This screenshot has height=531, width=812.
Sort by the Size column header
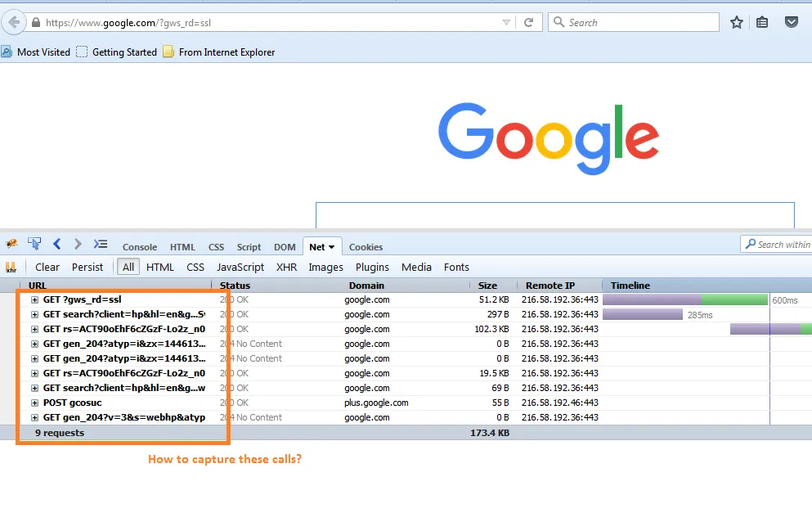(x=493, y=286)
